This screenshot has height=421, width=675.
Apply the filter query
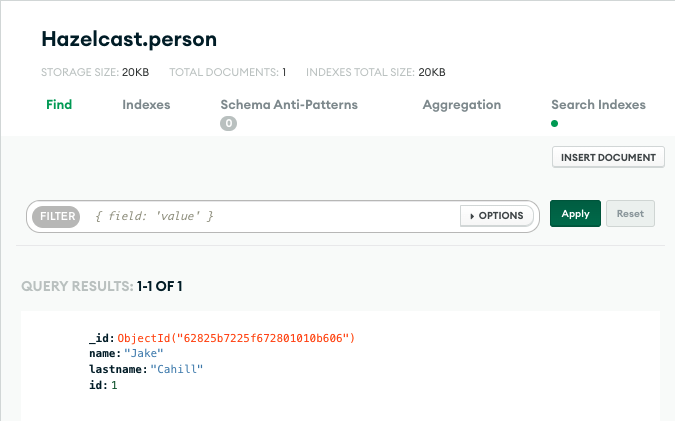(x=575, y=214)
